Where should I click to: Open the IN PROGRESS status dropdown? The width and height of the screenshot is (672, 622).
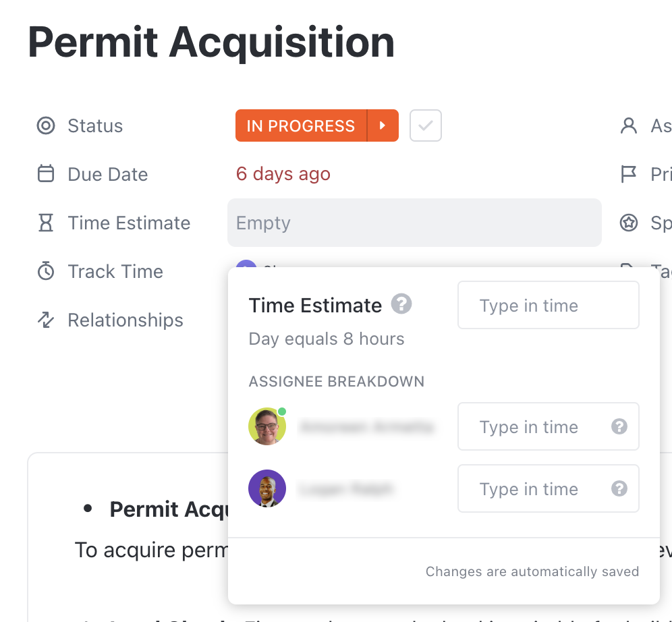coord(301,125)
